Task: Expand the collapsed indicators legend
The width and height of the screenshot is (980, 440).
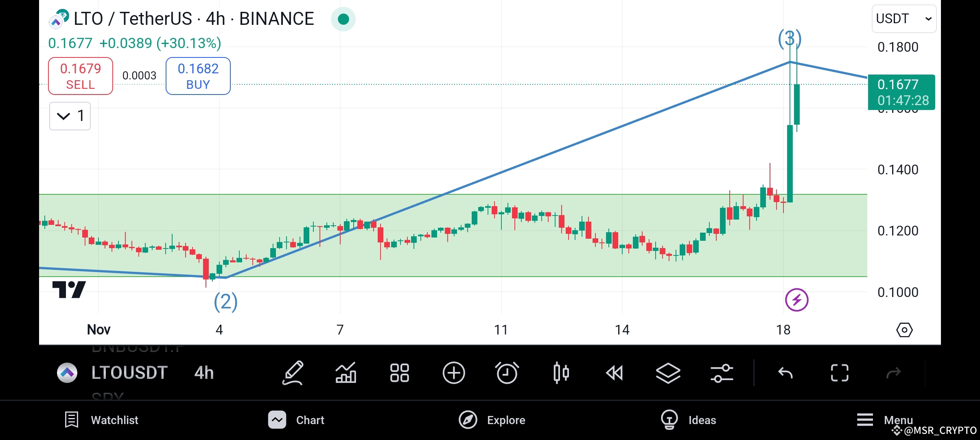Action: click(70, 116)
